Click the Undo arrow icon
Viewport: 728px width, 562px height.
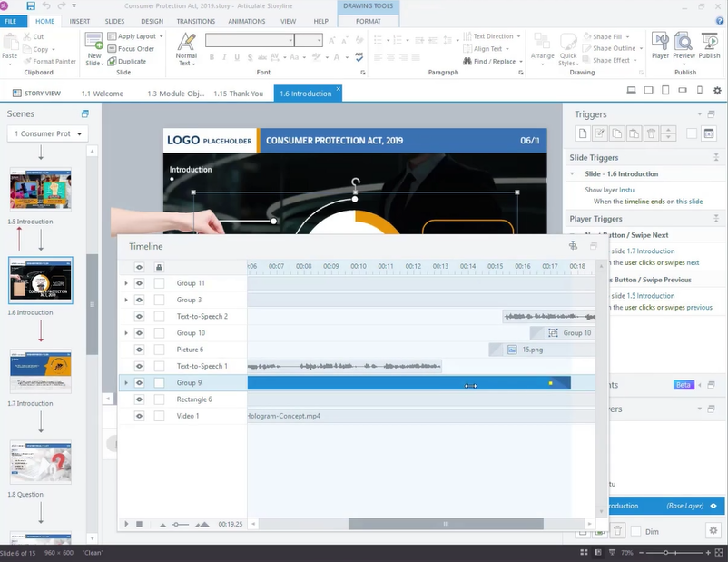click(46, 6)
